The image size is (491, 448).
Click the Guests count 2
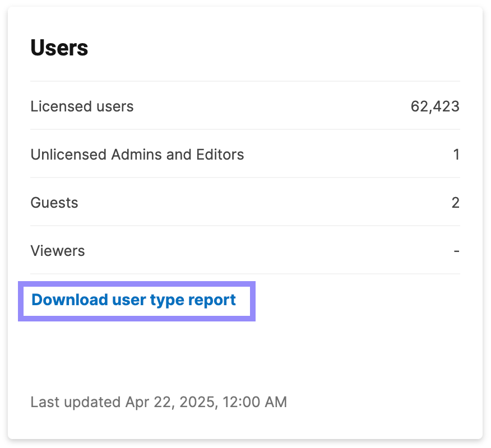[456, 203]
